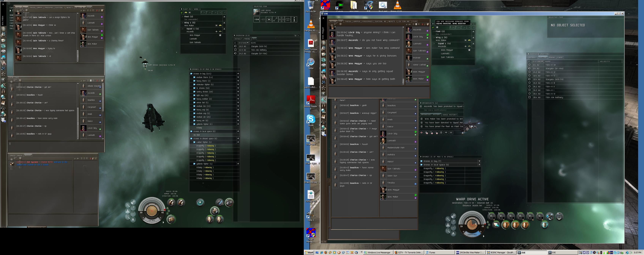Expand the Drones in bay (7) group

point(479,161)
